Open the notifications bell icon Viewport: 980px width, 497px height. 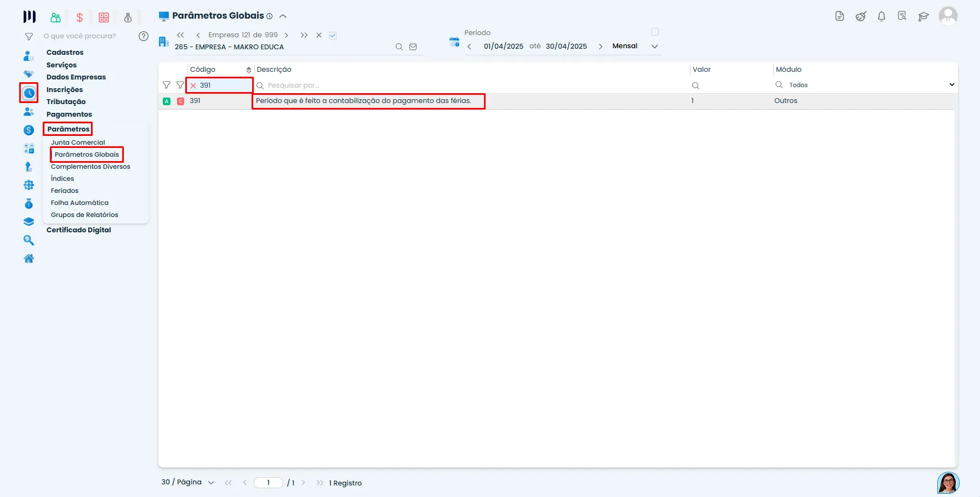click(881, 16)
